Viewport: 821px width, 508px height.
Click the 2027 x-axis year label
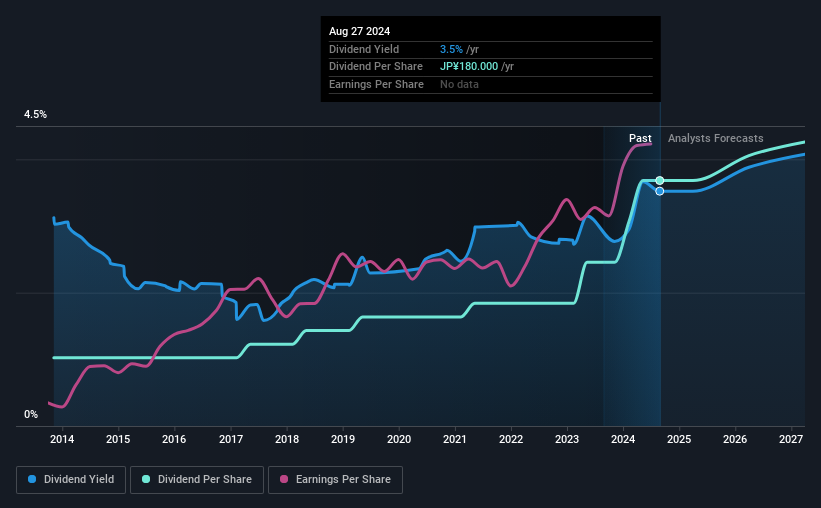791,439
